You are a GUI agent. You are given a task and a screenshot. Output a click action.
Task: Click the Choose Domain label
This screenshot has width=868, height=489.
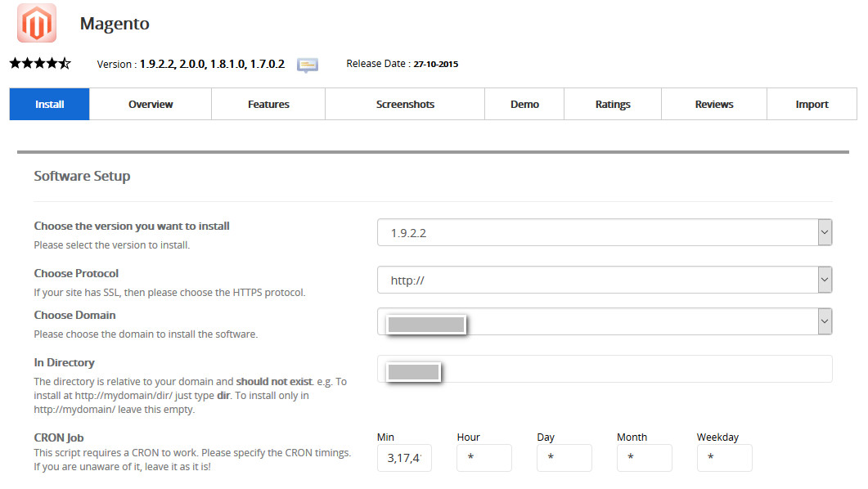74,315
